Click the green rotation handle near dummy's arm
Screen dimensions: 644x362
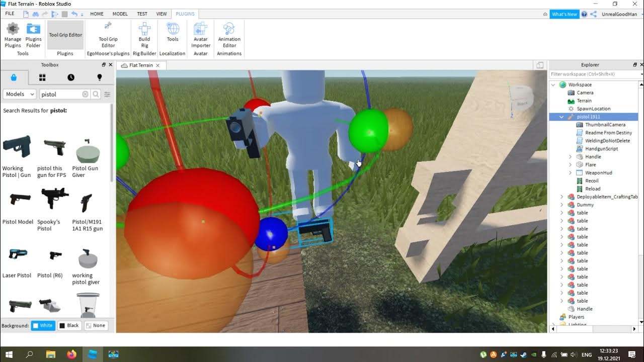[x=369, y=130]
